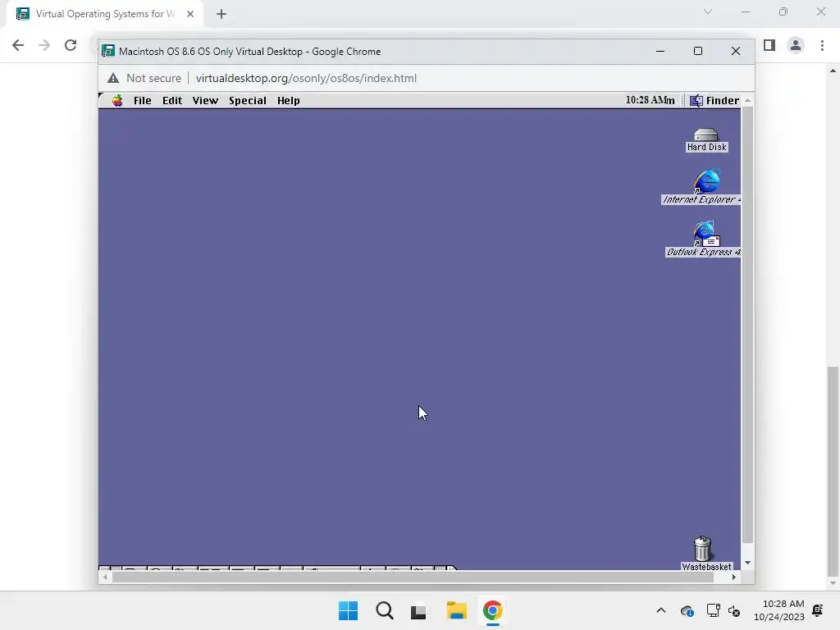This screenshot has height=630, width=840.
Task: Open Chrome three-dot menu
Action: click(822, 45)
